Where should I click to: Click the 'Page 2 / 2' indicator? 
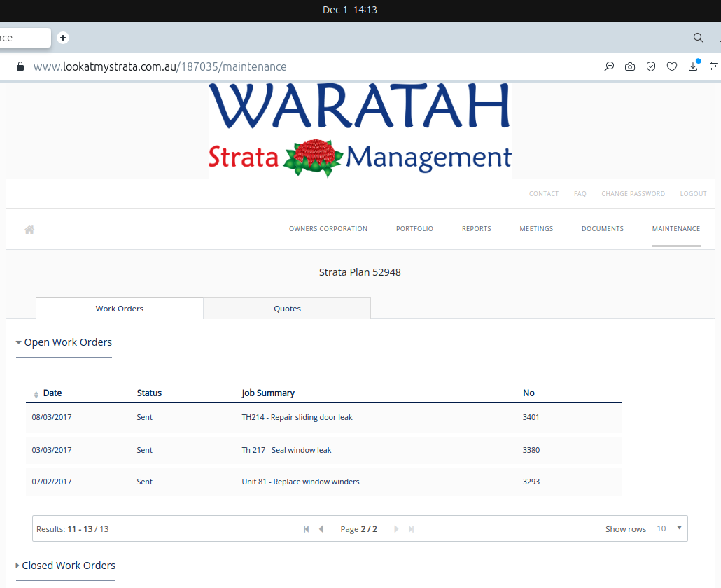(x=358, y=529)
